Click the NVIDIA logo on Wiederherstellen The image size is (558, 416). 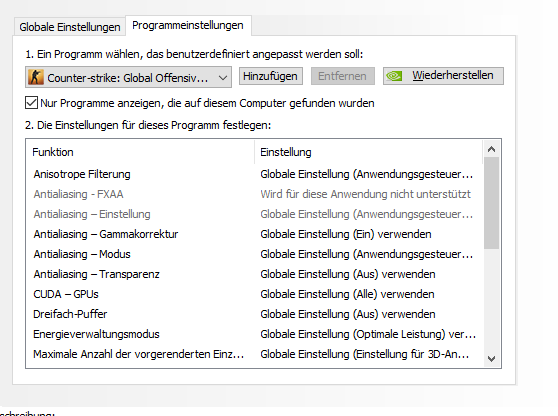[394, 76]
